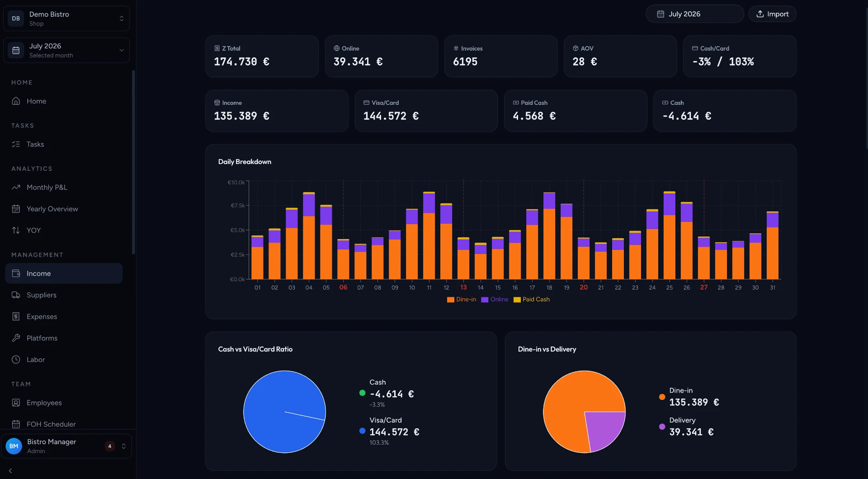Click the Expenses receipt icon
Viewport: 868px width, 479px height.
click(x=16, y=316)
